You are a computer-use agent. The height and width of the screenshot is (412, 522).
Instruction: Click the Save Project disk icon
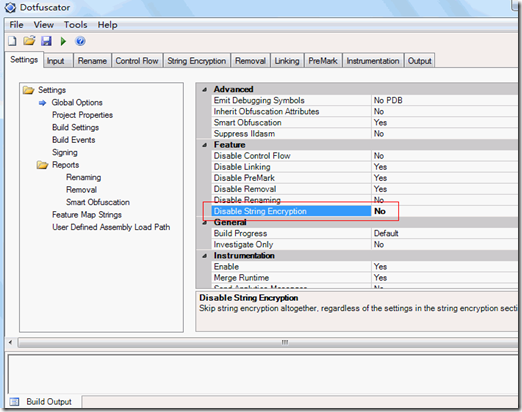click(x=46, y=41)
